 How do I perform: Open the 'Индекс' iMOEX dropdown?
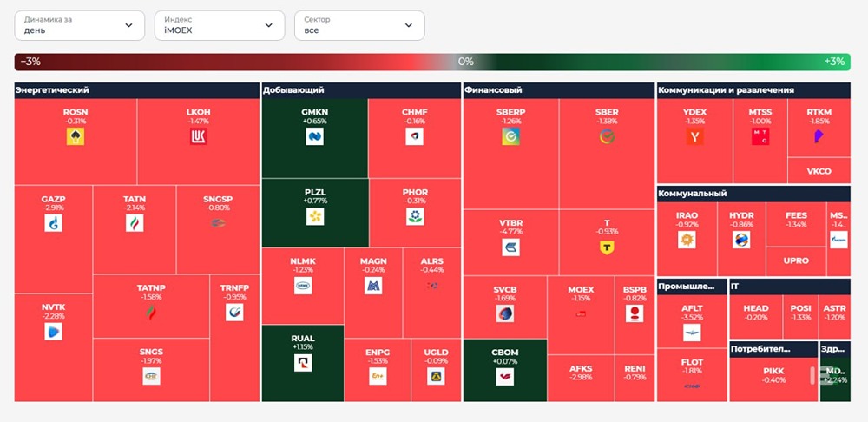point(220,25)
